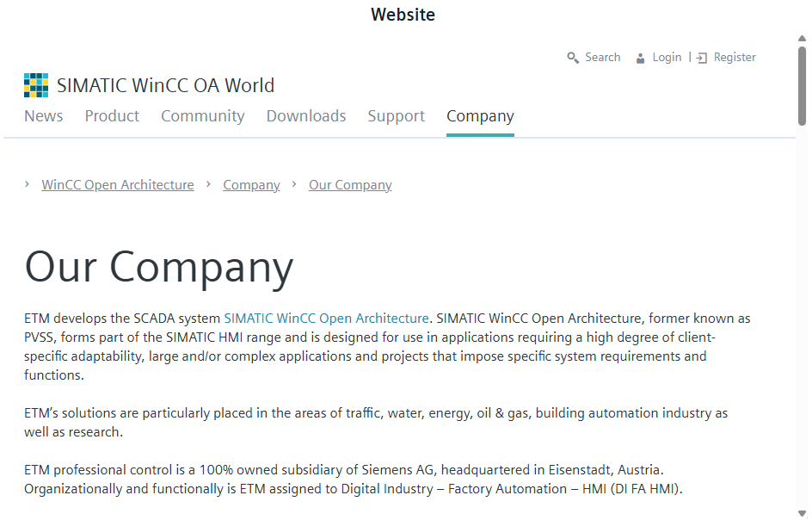The height and width of the screenshot is (520, 812).
Task: Open SIMATIC WinCC Open Architecture inline link
Action: (x=326, y=319)
